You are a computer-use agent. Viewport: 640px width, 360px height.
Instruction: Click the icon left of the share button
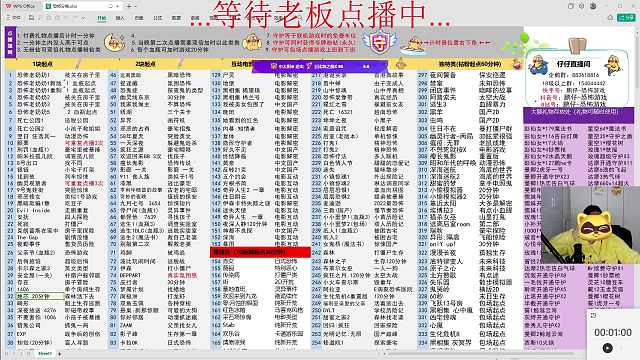(x=611, y=17)
